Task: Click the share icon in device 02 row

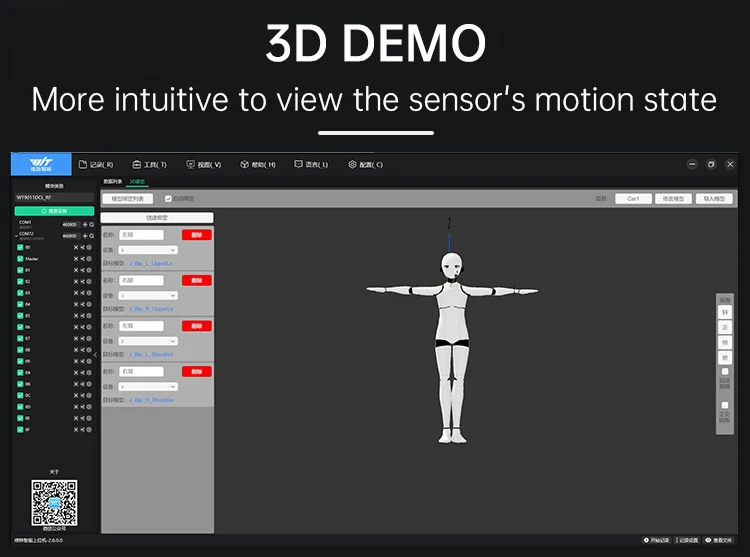Action: tap(82, 282)
